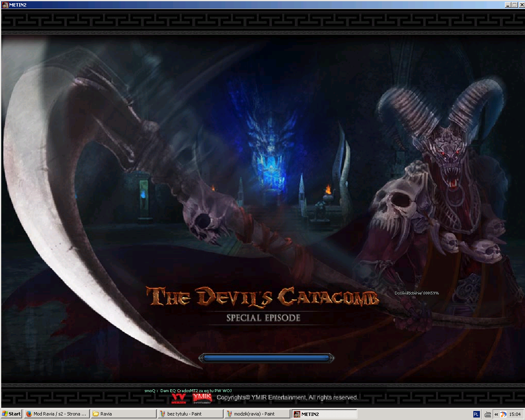525x420 pixels.
Task: Maximize the METIN2 window
Action: tap(514, 5)
